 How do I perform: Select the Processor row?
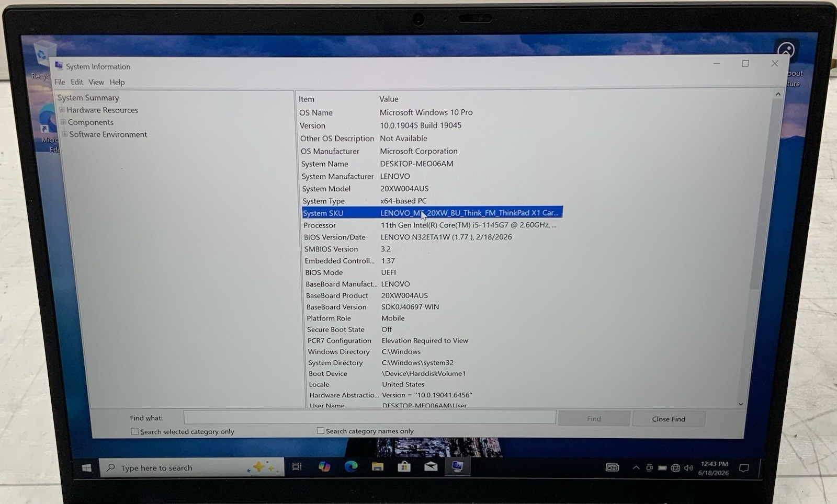pos(430,225)
